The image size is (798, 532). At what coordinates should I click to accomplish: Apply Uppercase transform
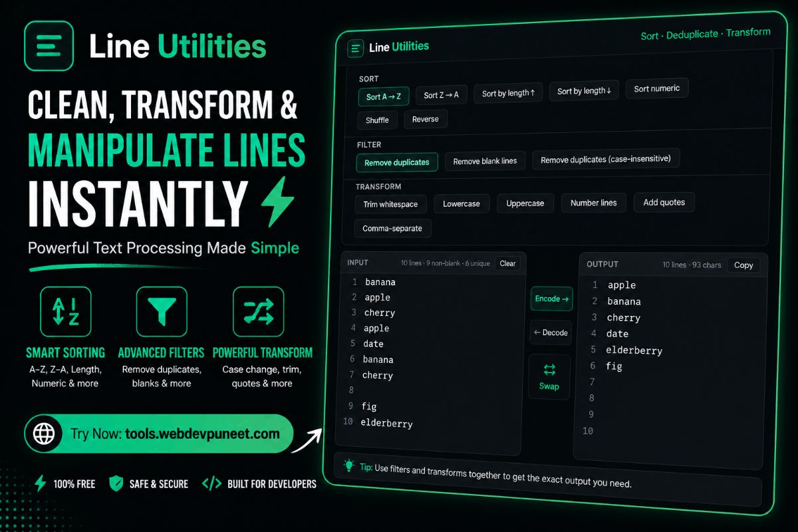coord(525,203)
